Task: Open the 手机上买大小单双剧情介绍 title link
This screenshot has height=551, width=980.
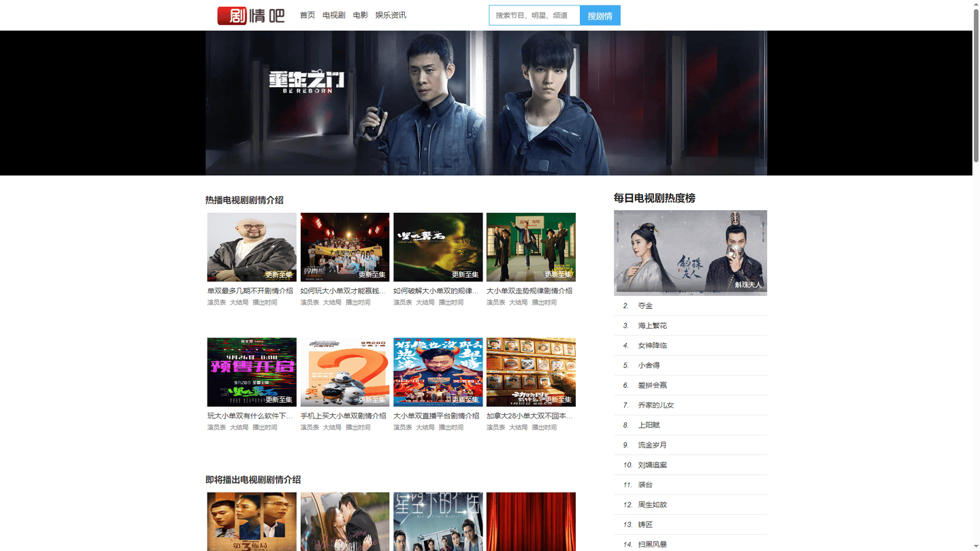Action: coord(344,416)
